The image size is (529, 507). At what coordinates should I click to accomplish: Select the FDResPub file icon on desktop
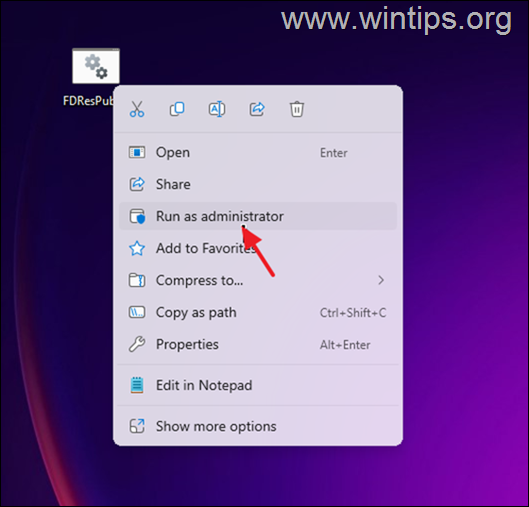[x=95, y=66]
